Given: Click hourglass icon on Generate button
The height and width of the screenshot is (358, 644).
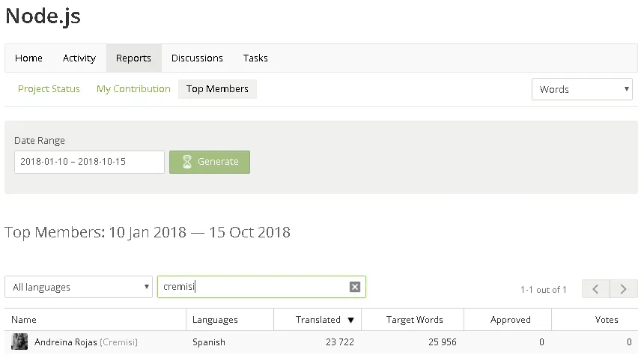Looking at the screenshot, I should (187, 162).
